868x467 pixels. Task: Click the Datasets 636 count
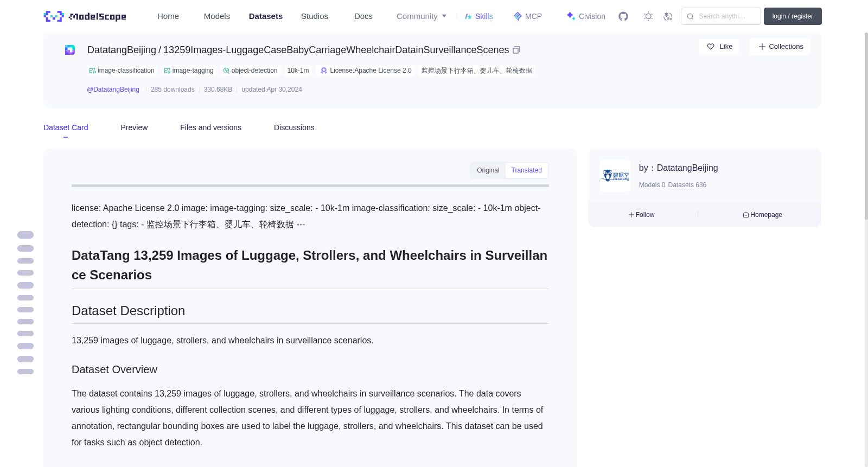(x=687, y=185)
